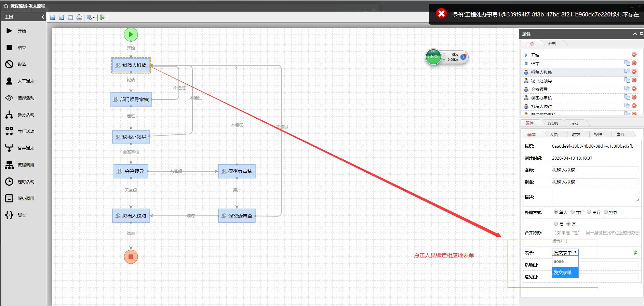Click the 拟稿人校对 node on canvas

coord(131,216)
